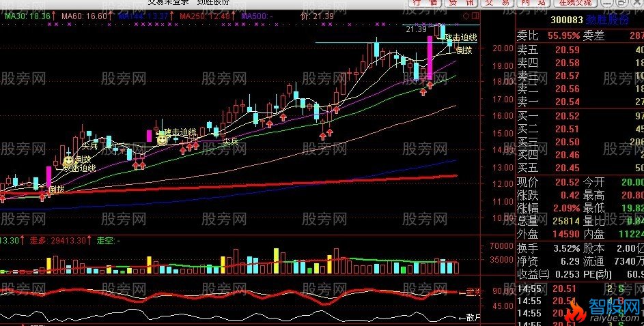Click PE(动) label
Screen dimensions: 644x326
point(598,273)
